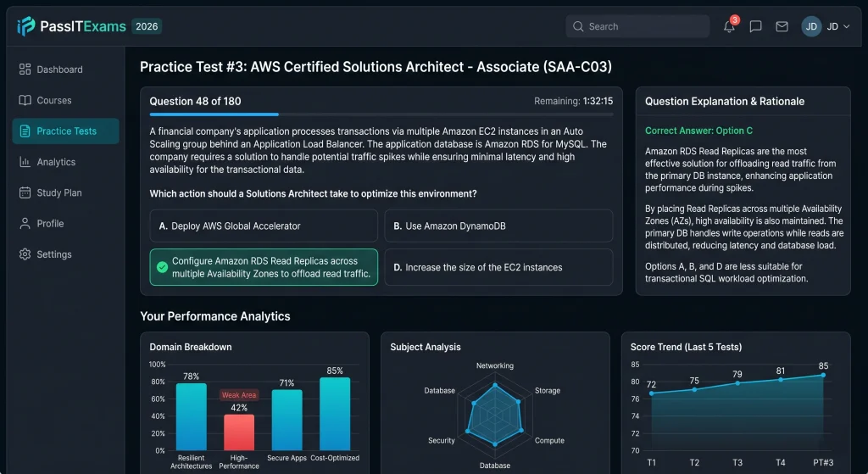Click the Question Explanation & Rationale heading
868x474 pixels.
[725, 102]
